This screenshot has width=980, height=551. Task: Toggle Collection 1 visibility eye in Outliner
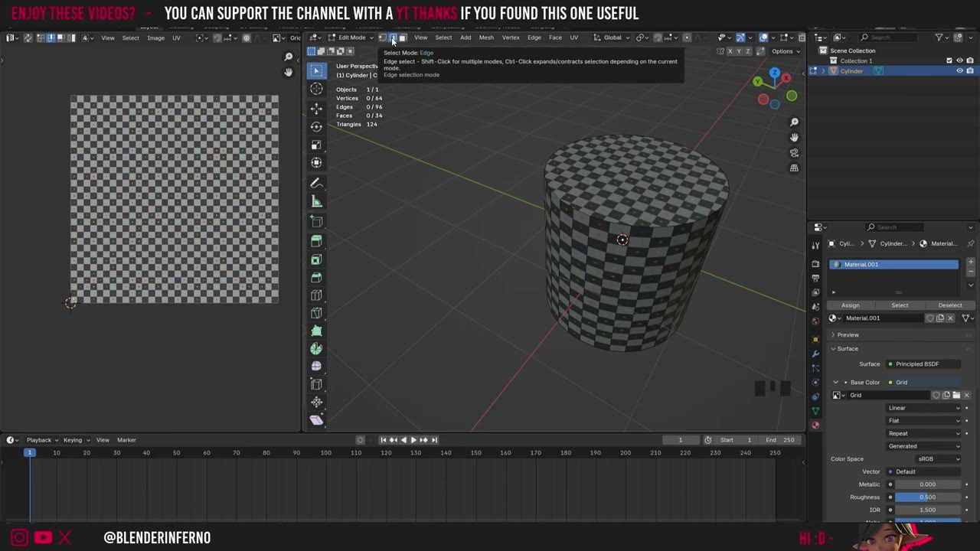pyautogui.click(x=959, y=60)
